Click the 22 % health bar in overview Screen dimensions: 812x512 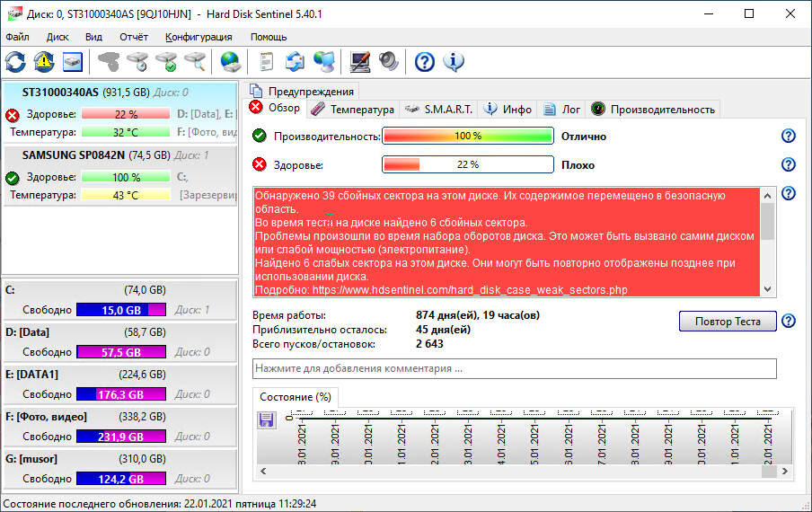[468, 164]
